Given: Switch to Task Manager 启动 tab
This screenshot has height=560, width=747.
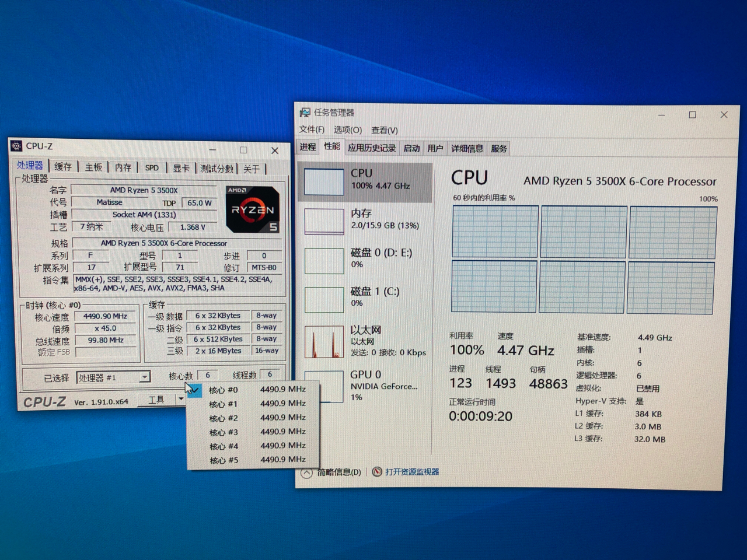Looking at the screenshot, I should point(411,148).
